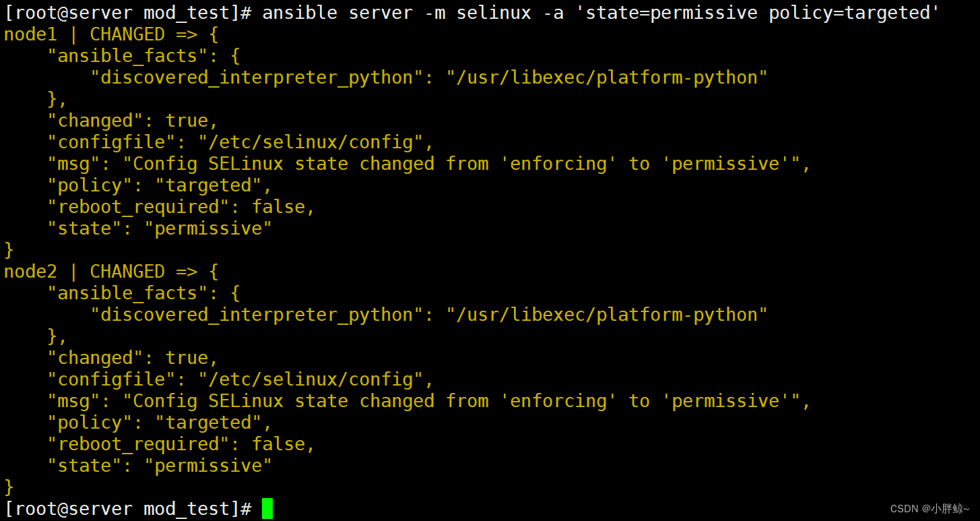The width and height of the screenshot is (980, 521).
Task: Click the green cursor block at the prompt
Action: [x=267, y=509]
